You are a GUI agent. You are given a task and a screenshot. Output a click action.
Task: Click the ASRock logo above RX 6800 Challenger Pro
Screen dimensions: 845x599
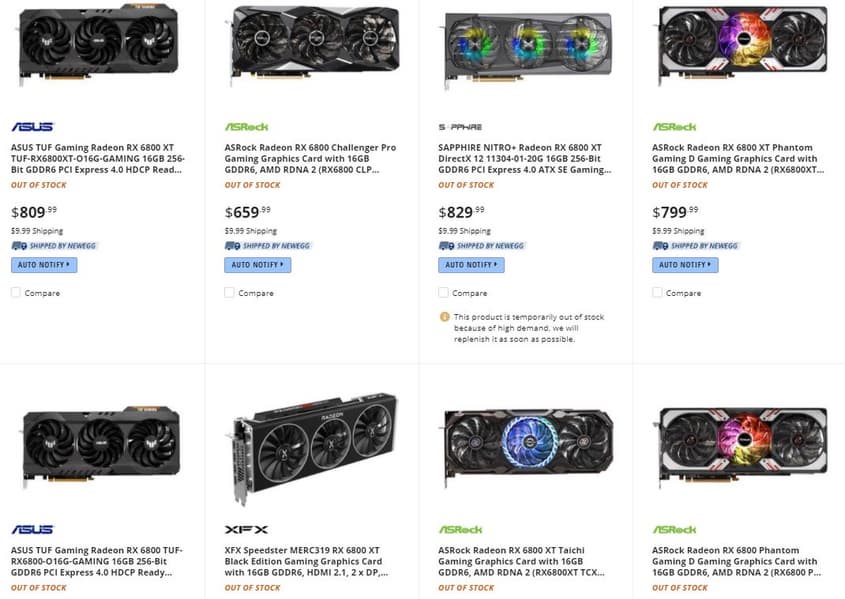click(x=246, y=127)
